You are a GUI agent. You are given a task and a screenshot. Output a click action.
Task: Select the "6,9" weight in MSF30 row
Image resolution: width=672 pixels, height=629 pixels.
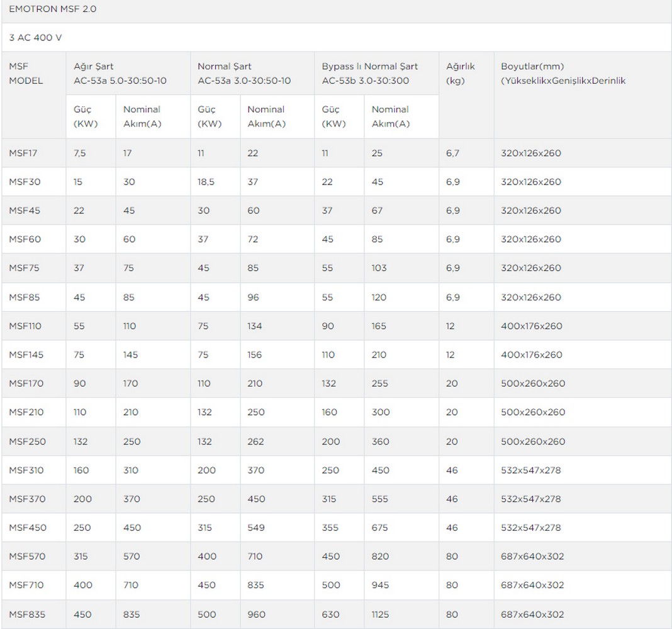[x=453, y=182]
